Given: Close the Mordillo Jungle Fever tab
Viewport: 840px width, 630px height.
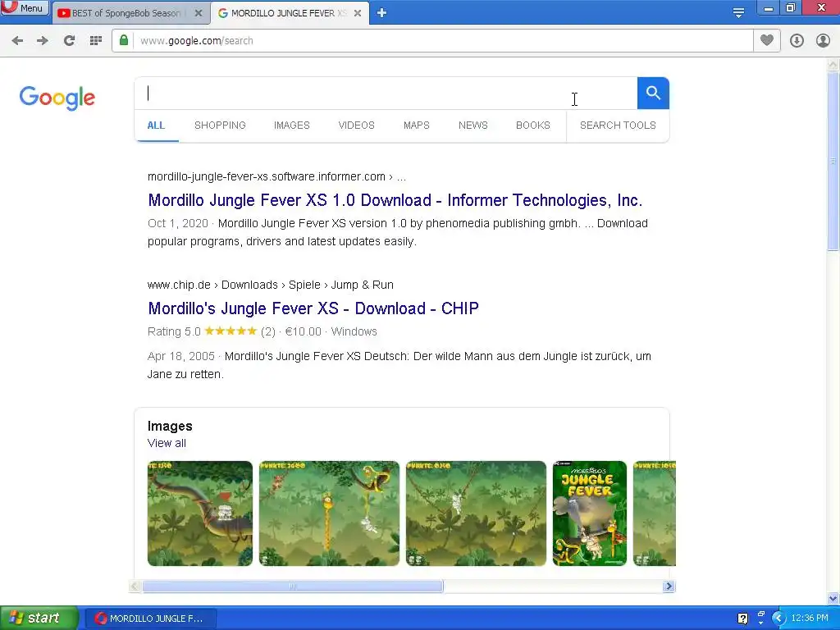Looking at the screenshot, I should (x=358, y=13).
